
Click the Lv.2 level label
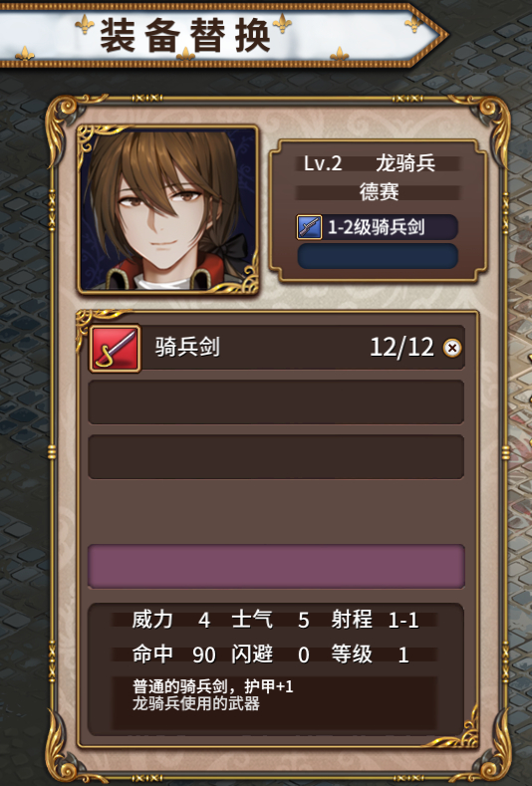tap(323, 163)
